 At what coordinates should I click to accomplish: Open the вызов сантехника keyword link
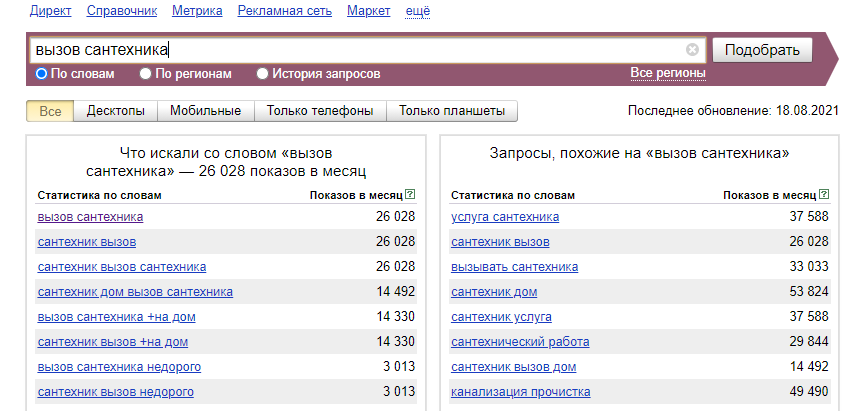click(90, 217)
